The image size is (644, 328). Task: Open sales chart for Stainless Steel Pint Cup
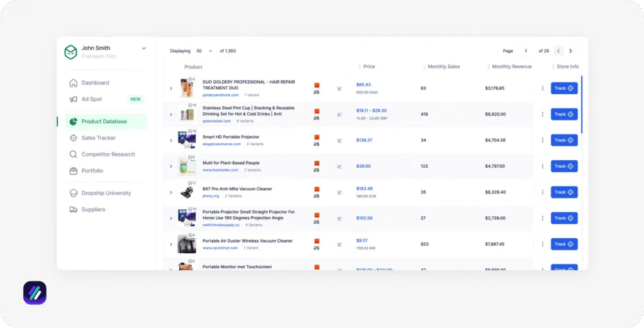pyautogui.click(x=340, y=114)
